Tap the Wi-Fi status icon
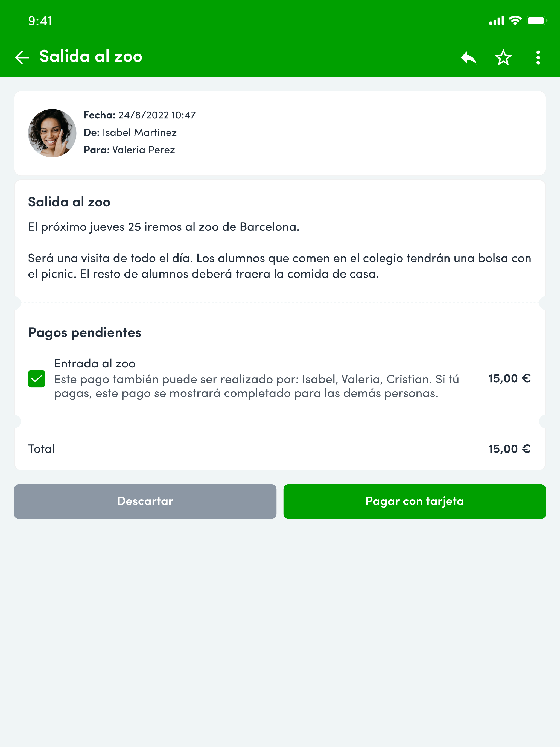 tap(515, 21)
